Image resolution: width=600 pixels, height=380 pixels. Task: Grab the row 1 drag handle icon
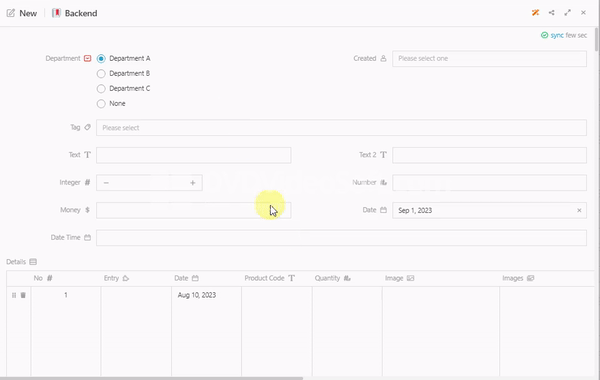click(x=14, y=295)
